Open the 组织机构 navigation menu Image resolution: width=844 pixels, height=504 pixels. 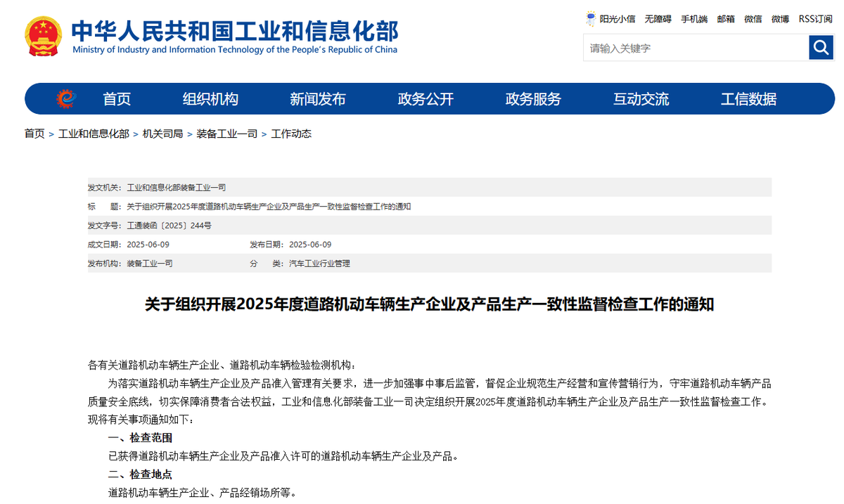[210, 99]
